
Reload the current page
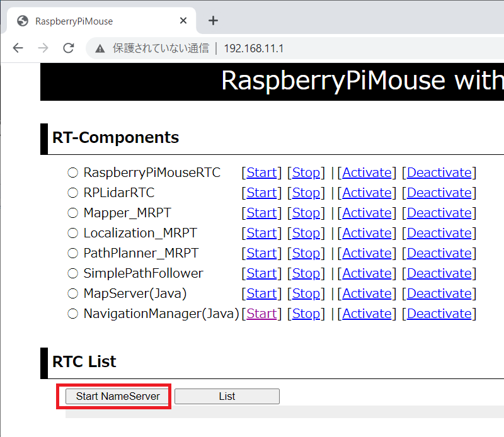[69, 48]
